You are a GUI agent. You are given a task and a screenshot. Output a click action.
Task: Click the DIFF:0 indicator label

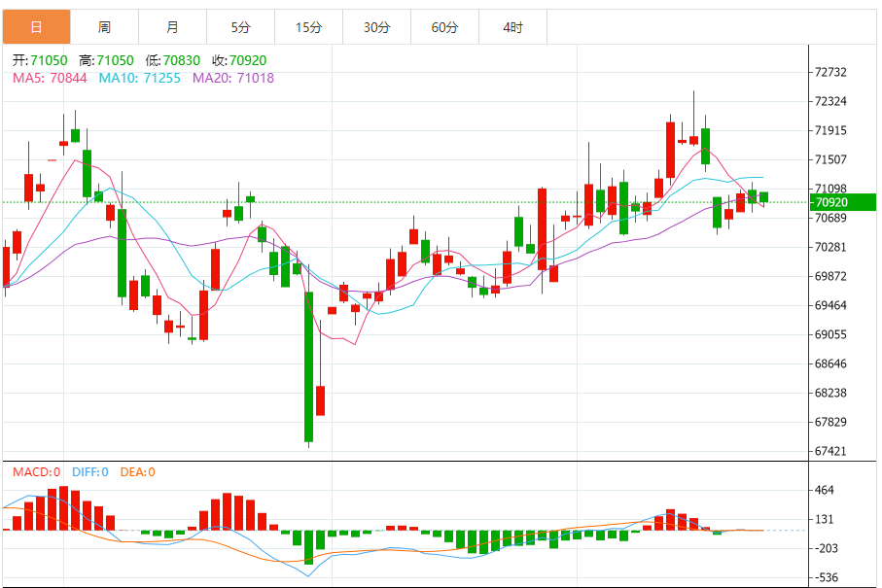(90, 472)
